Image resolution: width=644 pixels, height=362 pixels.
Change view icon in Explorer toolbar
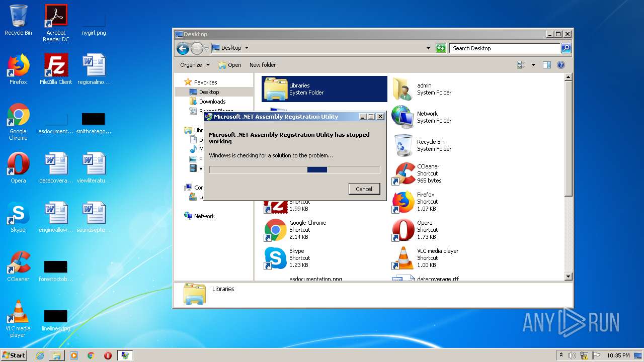[x=521, y=65]
